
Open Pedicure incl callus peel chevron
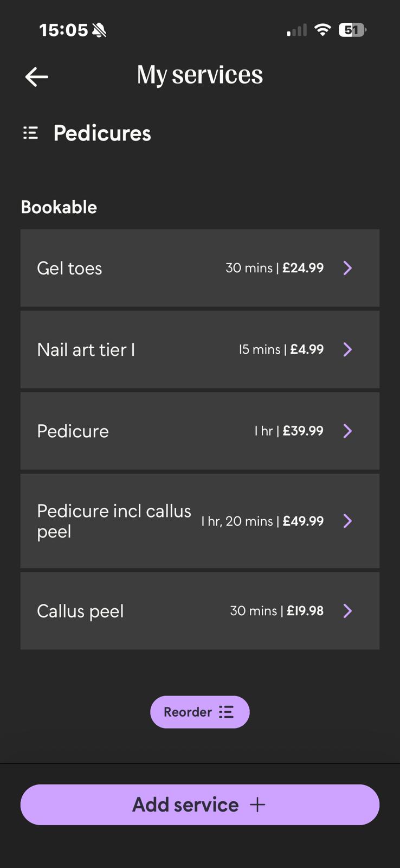click(x=348, y=521)
